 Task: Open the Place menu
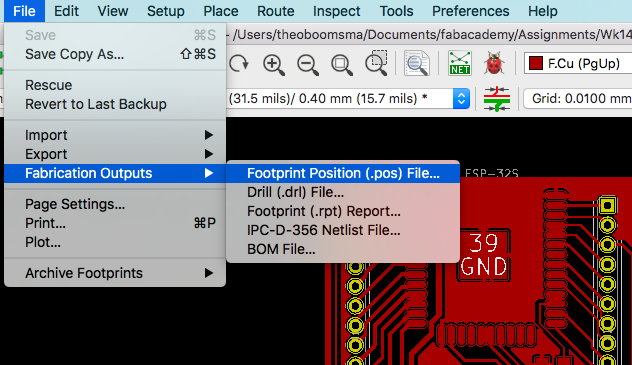(x=221, y=11)
